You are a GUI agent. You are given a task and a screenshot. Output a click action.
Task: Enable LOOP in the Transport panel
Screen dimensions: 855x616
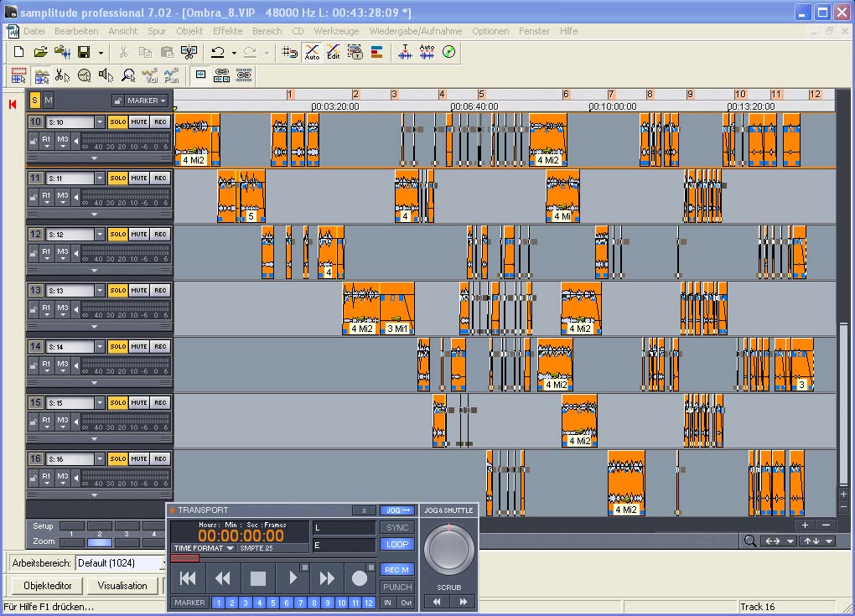click(x=397, y=545)
